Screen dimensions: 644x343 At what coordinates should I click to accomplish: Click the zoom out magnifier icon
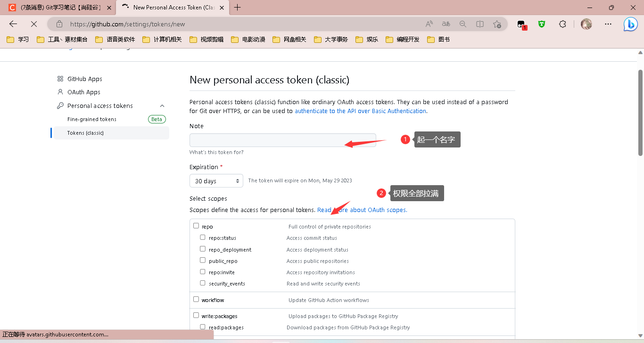463,24
